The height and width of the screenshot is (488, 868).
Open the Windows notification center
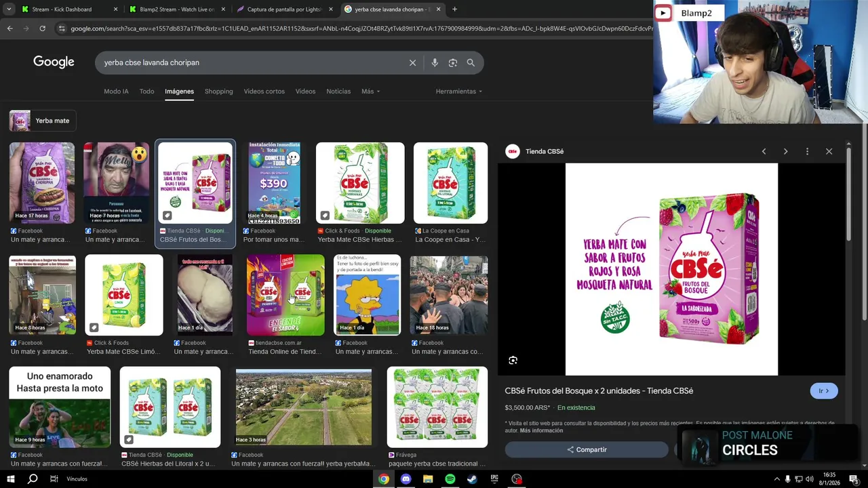pyautogui.click(x=855, y=479)
